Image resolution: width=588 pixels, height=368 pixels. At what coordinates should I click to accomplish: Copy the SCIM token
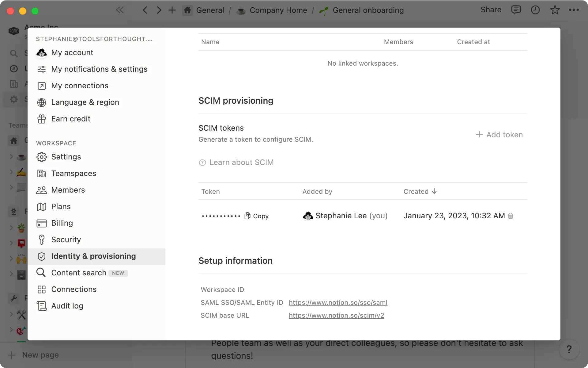pyautogui.click(x=256, y=216)
